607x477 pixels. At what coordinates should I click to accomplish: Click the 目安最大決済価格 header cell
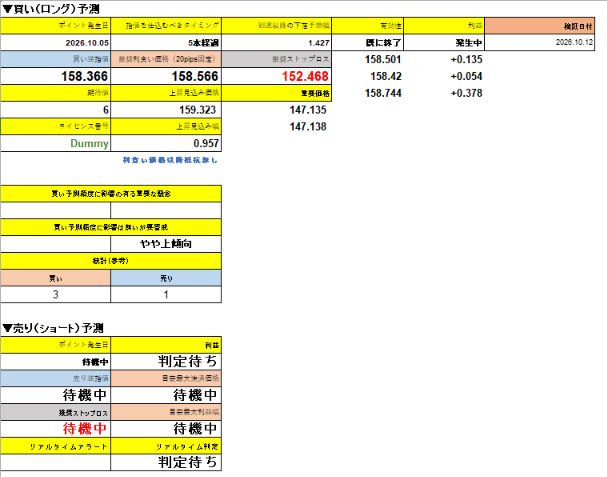coord(166,378)
